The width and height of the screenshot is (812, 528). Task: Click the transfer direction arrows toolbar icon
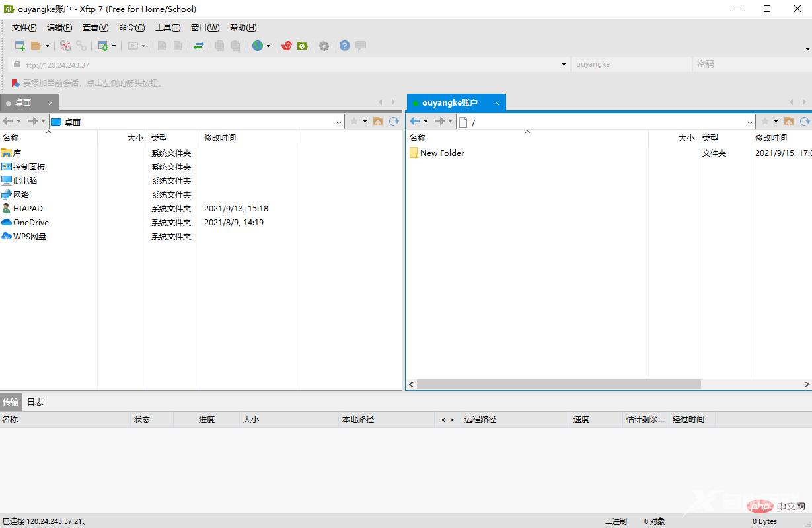(197, 46)
